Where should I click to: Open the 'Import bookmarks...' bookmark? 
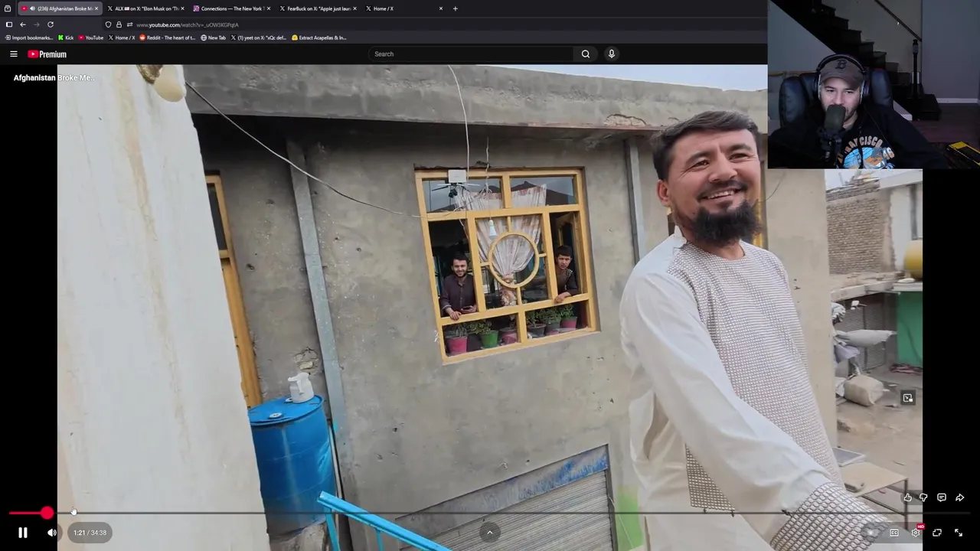tap(29, 37)
